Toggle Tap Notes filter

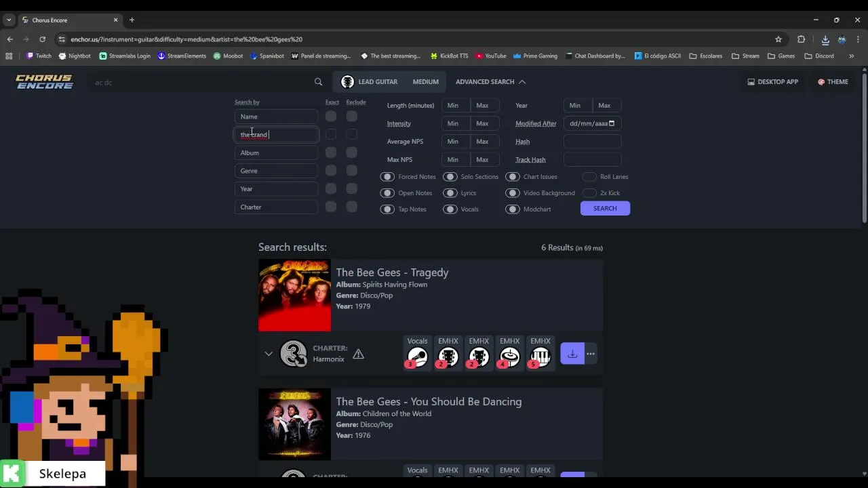point(387,209)
